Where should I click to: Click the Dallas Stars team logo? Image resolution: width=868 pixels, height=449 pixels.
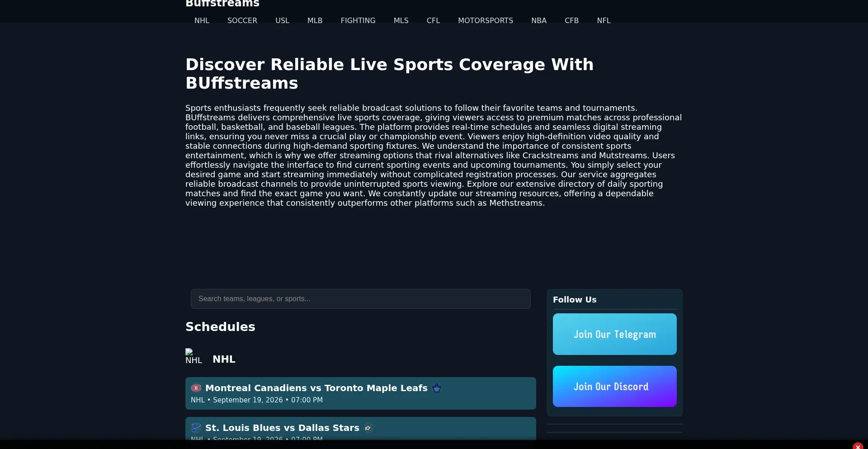point(368,428)
